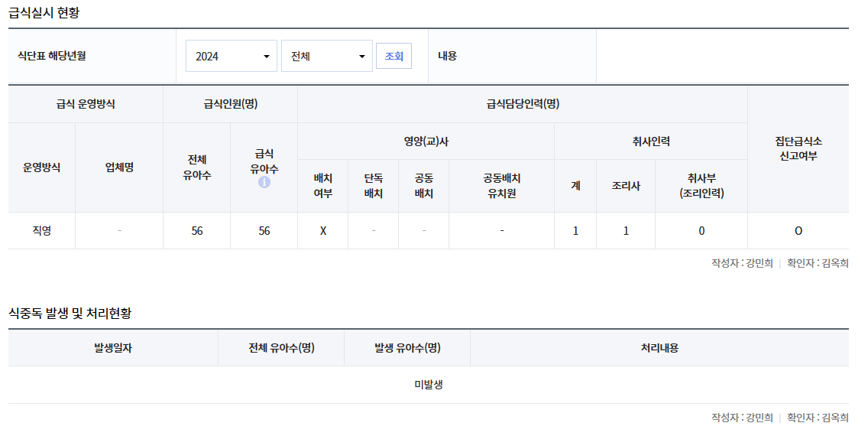Select the 급식인원(명) header cell

pyautogui.click(x=230, y=104)
